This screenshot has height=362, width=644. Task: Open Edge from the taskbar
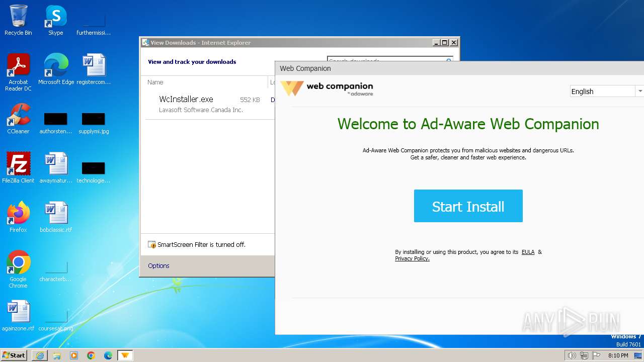108,355
